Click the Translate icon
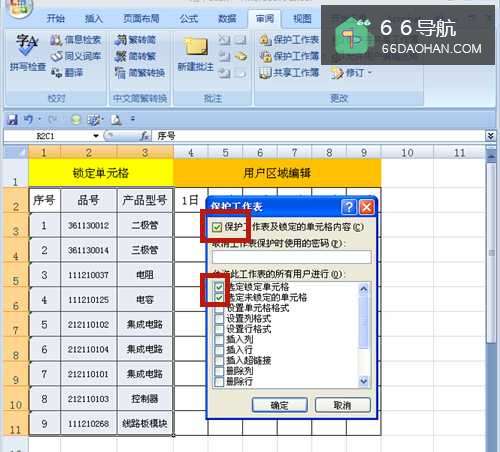Image resolution: width=500 pixels, height=452 pixels. point(56,72)
